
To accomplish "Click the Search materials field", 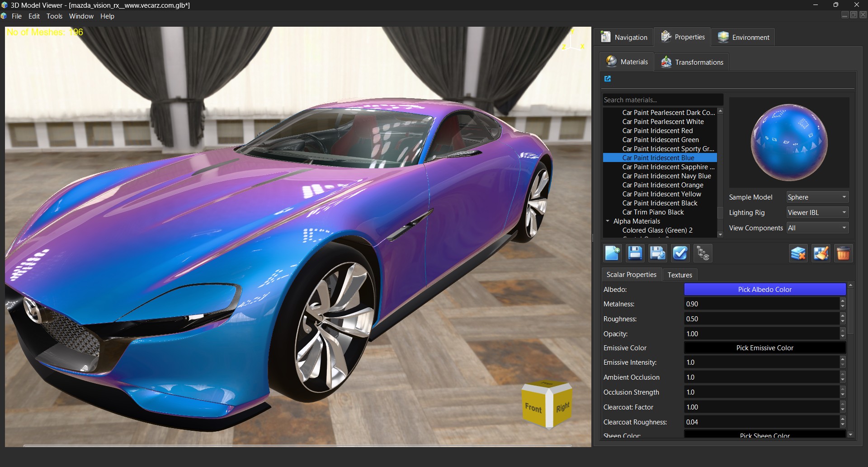I will click(x=662, y=100).
